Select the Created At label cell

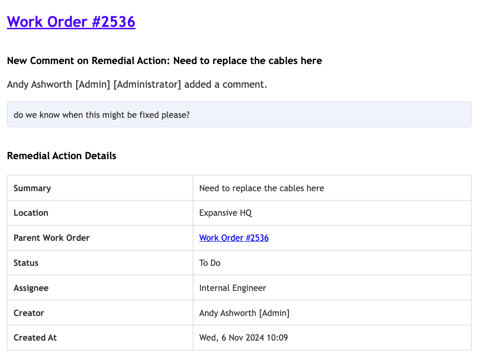[x=100, y=338]
